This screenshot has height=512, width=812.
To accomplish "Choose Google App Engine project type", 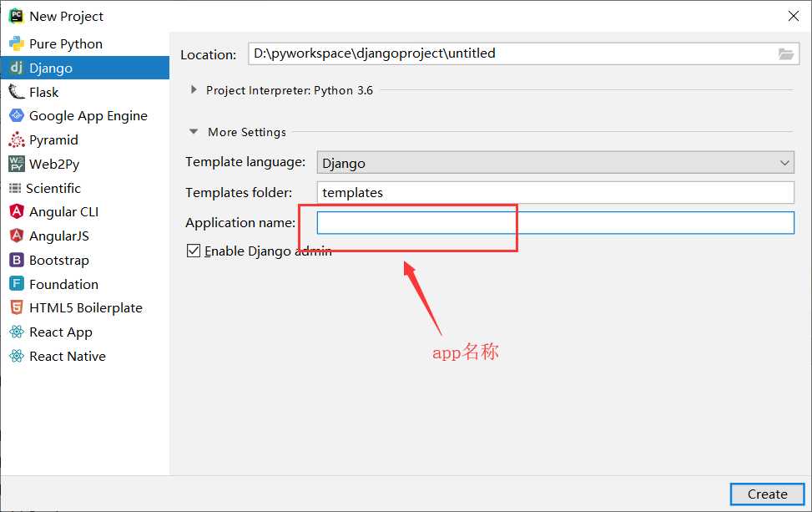I will coord(85,115).
